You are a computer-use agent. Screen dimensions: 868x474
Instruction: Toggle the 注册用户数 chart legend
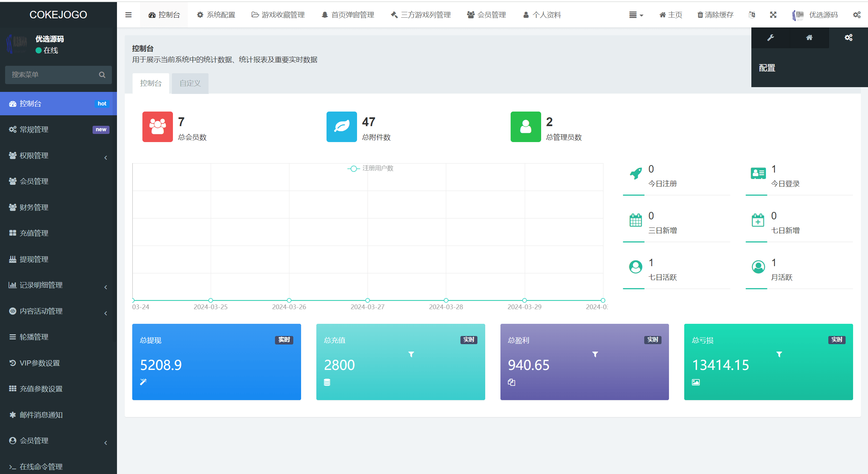point(370,168)
